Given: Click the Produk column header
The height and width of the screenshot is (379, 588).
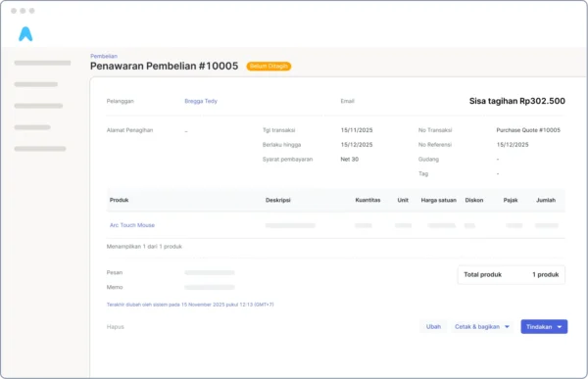Looking at the screenshot, I should point(119,200).
